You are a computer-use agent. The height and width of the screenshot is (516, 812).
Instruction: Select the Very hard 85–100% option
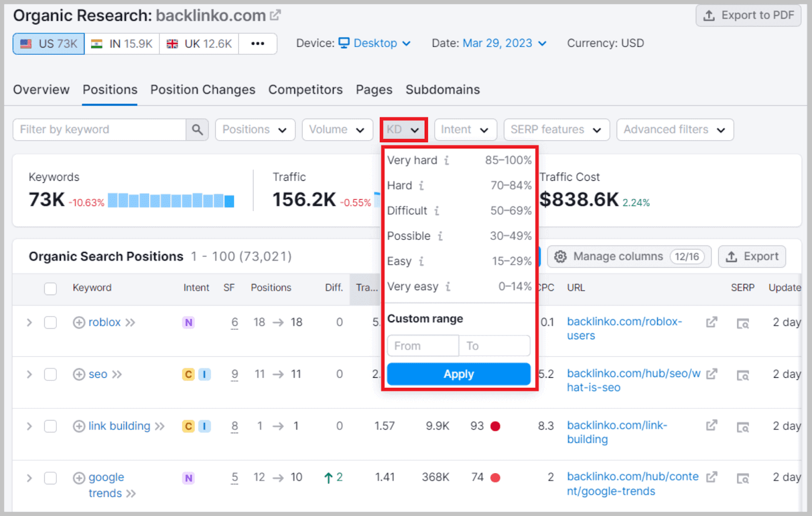point(459,160)
